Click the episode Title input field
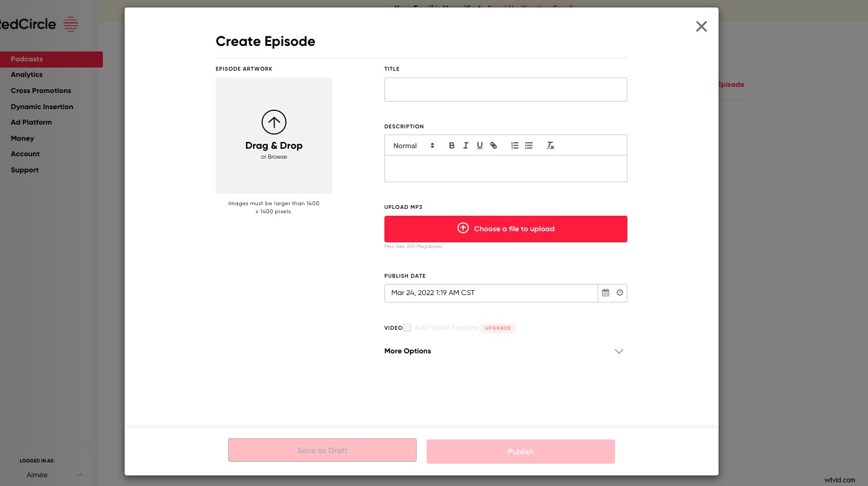The image size is (868, 486). (506, 89)
